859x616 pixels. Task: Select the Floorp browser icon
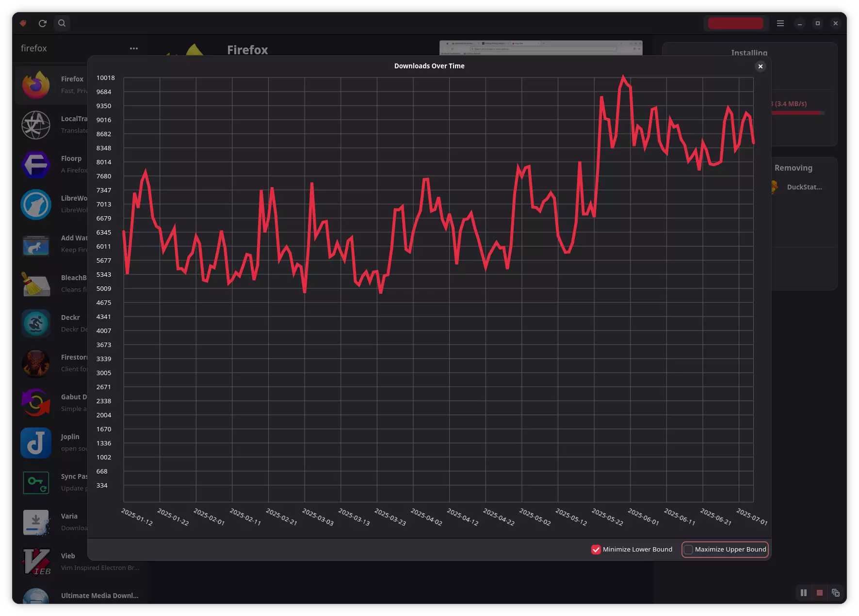[x=36, y=165]
